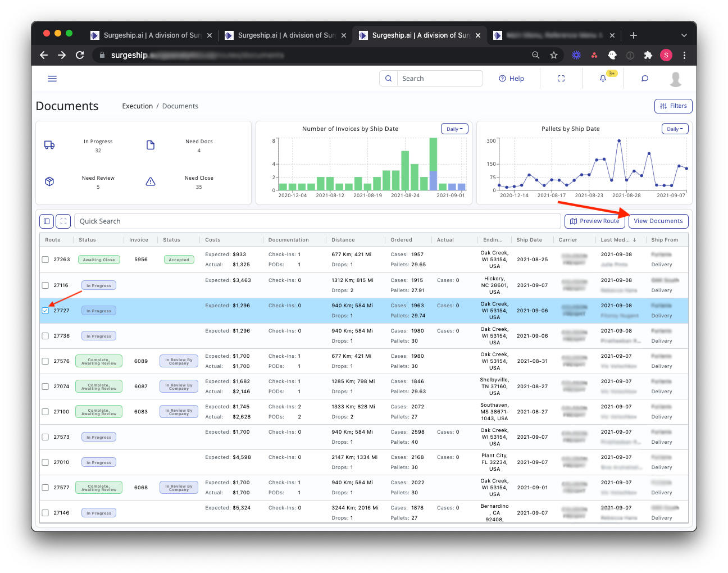The height and width of the screenshot is (573, 728).
Task: Open the Help link
Action: click(511, 79)
